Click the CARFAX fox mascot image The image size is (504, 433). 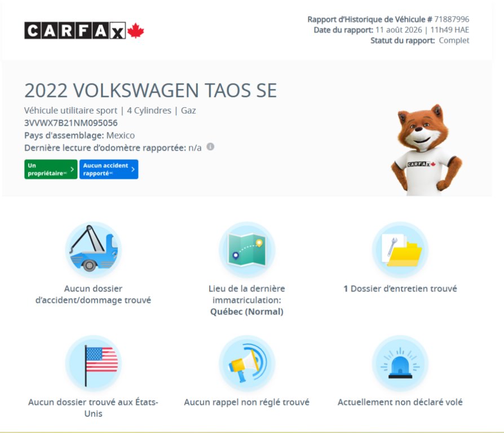(426, 150)
